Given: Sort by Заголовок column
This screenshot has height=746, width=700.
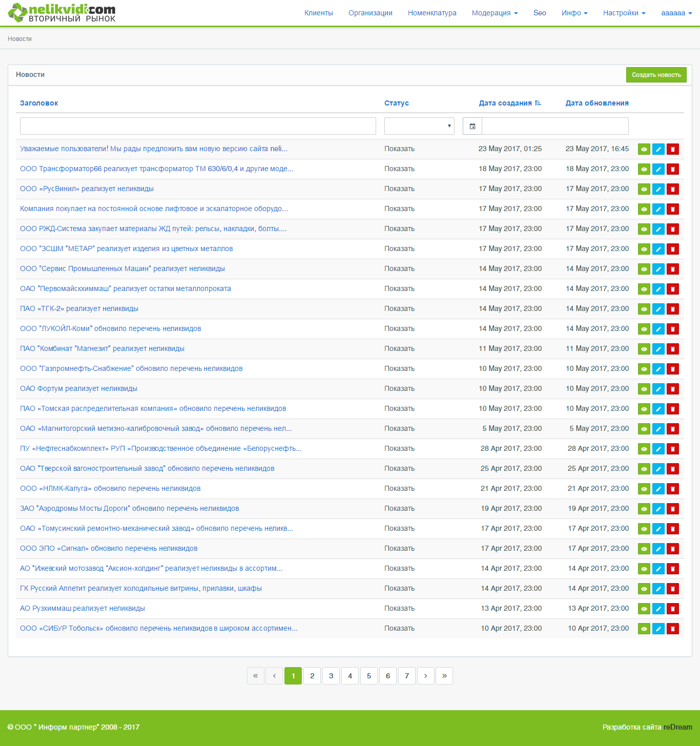Looking at the screenshot, I should [39, 103].
